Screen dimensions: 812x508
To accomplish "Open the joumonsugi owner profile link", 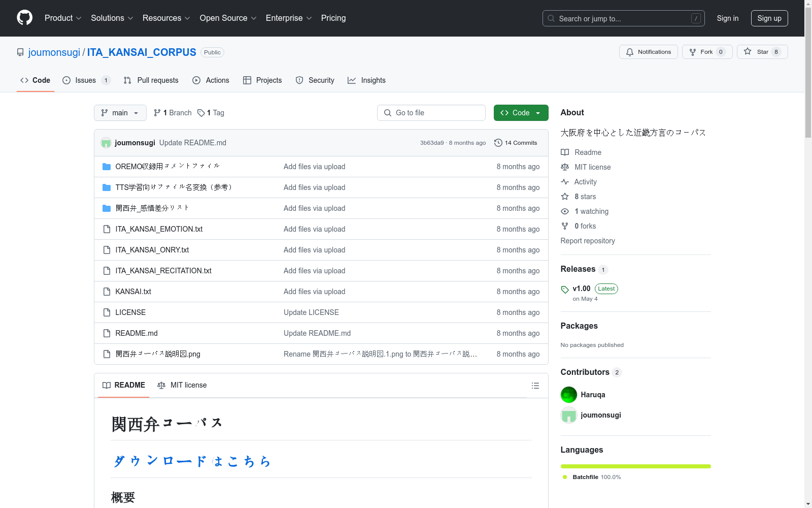I will point(54,52).
